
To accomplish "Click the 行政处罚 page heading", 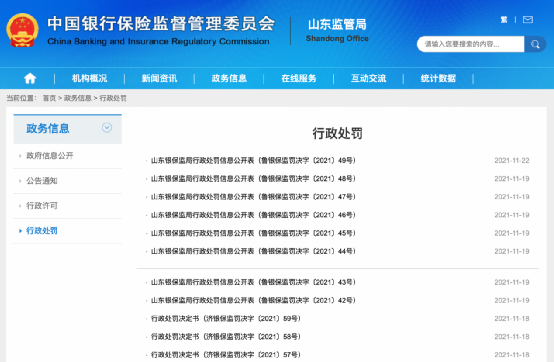I will tap(337, 133).
